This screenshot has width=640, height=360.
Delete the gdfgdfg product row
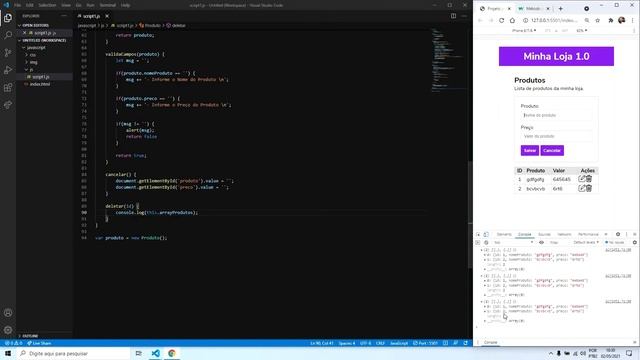(589, 179)
